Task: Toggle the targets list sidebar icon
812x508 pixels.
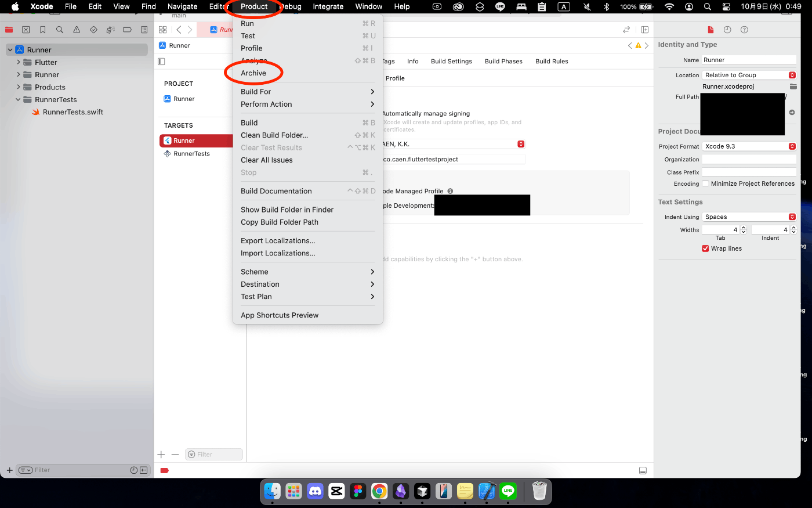Action: point(161,61)
